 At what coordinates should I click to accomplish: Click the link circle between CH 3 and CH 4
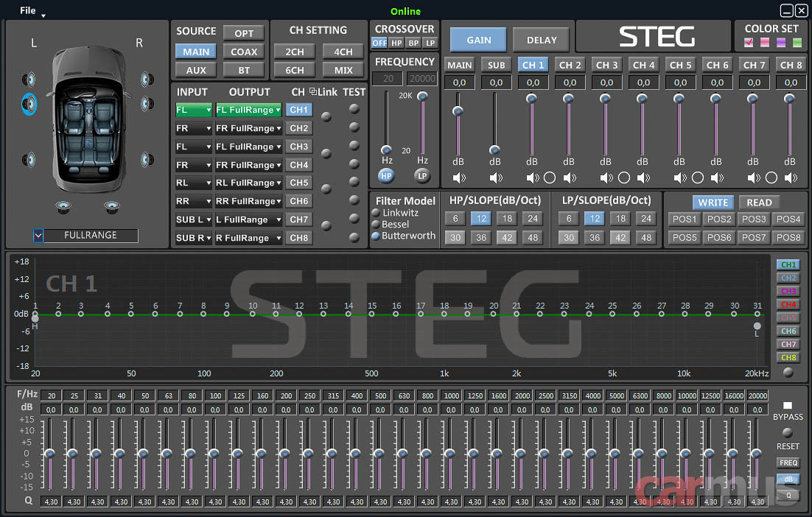[624, 178]
